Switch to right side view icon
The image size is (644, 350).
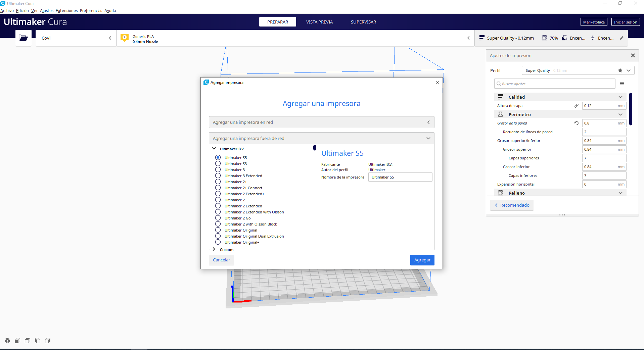pyautogui.click(x=48, y=341)
